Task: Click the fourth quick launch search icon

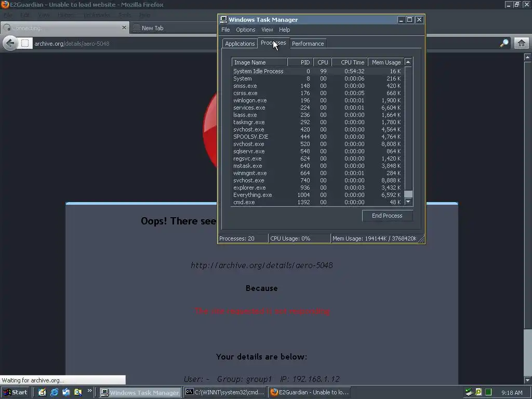Action: pos(78,392)
